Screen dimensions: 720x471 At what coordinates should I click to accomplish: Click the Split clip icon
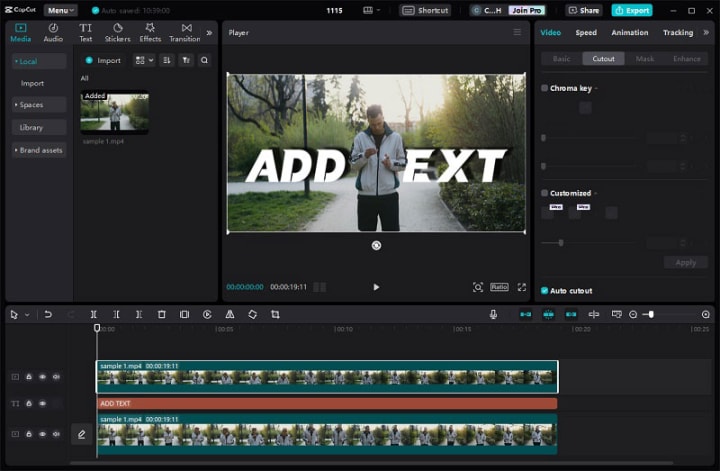pyautogui.click(x=93, y=314)
